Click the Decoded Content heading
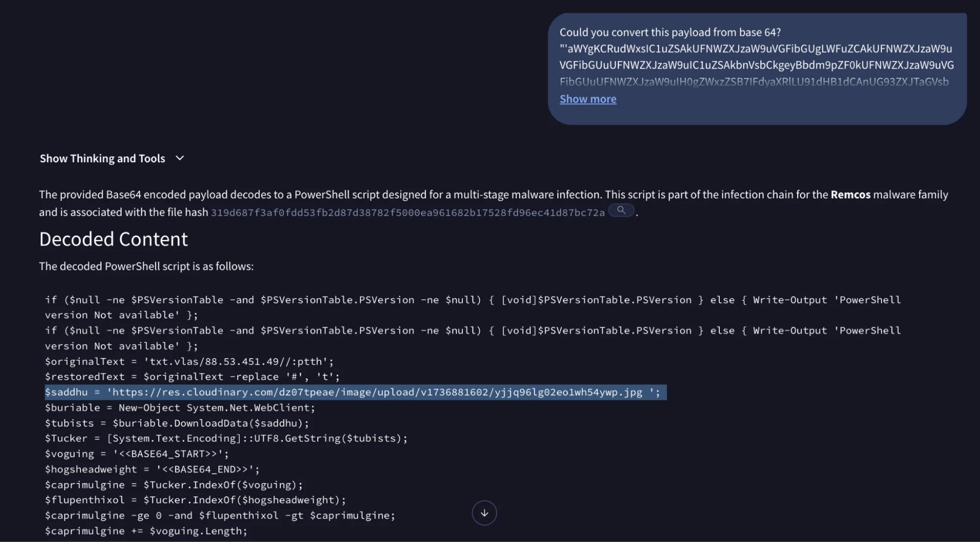Screen dimensions: 980x542 [113, 239]
